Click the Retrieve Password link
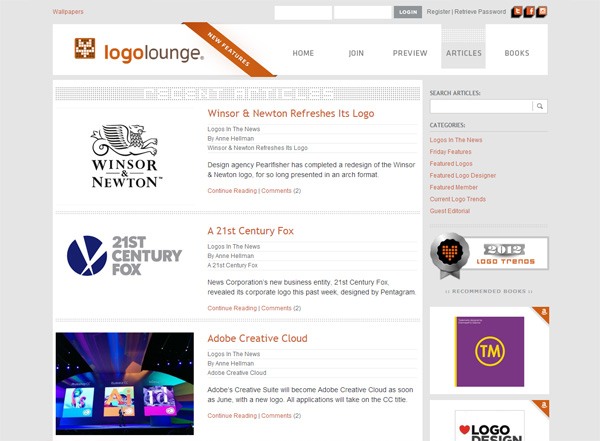This screenshot has width=600, height=441. (x=480, y=12)
